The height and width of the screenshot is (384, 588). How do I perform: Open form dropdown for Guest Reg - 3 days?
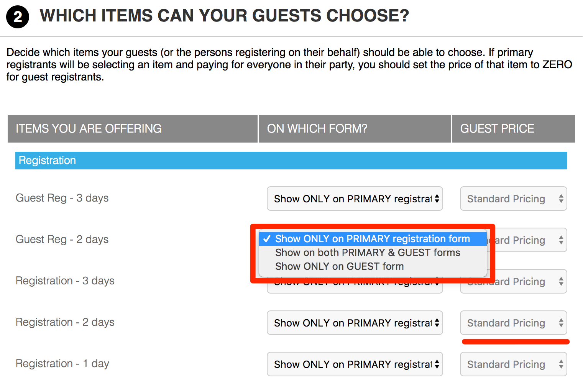[355, 199]
